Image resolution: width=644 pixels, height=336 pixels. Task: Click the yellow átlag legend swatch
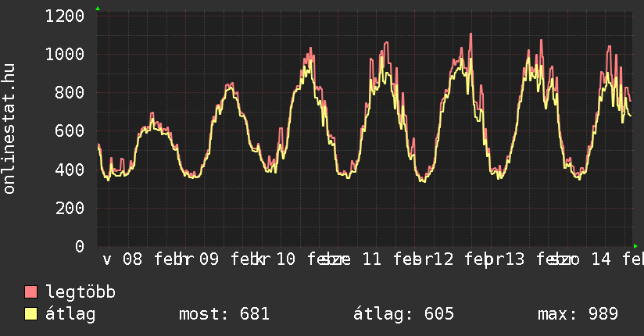click(31, 314)
